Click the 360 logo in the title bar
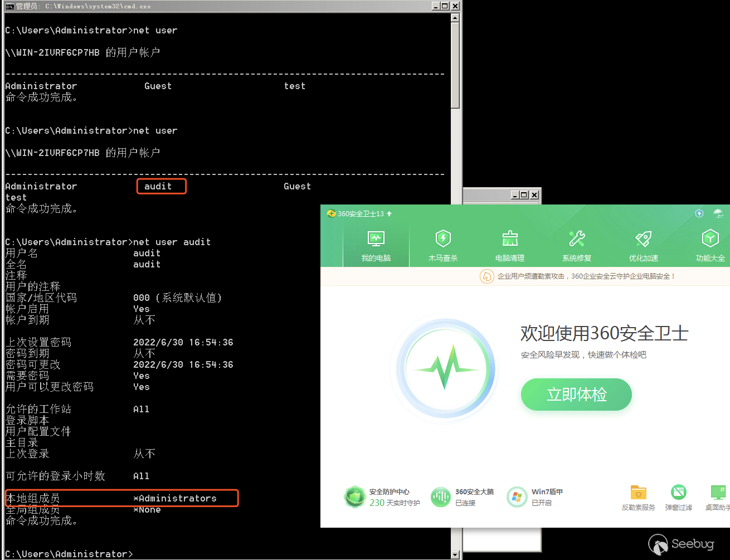730x560 pixels. coord(331,213)
